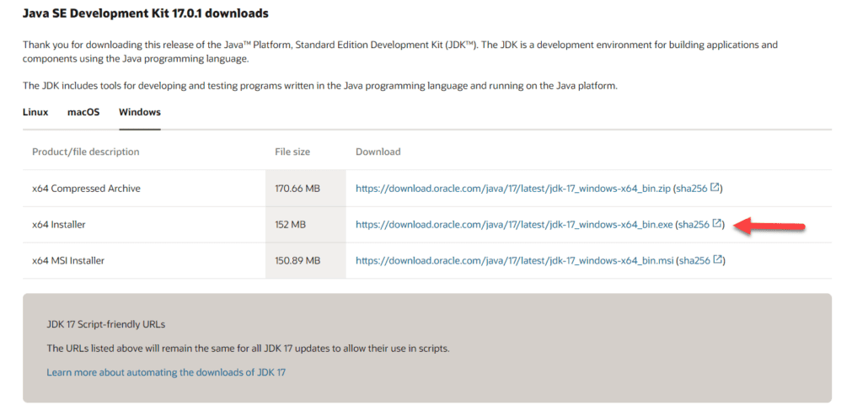Switch to the macOS tab
Image resolution: width=868 pixels, height=416 pixels.
(83, 112)
